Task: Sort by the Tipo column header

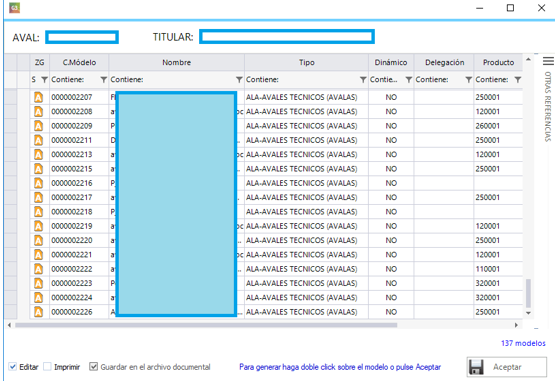Action: (x=307, y=62)
